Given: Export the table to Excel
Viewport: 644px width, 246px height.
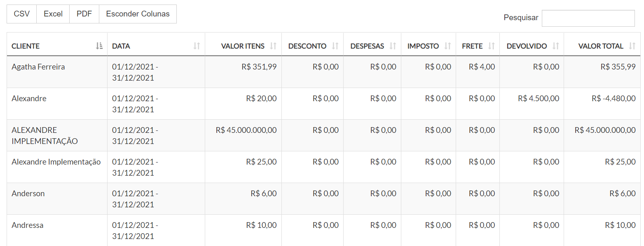Looking at the screenshot, I should (x=53, y=14).
